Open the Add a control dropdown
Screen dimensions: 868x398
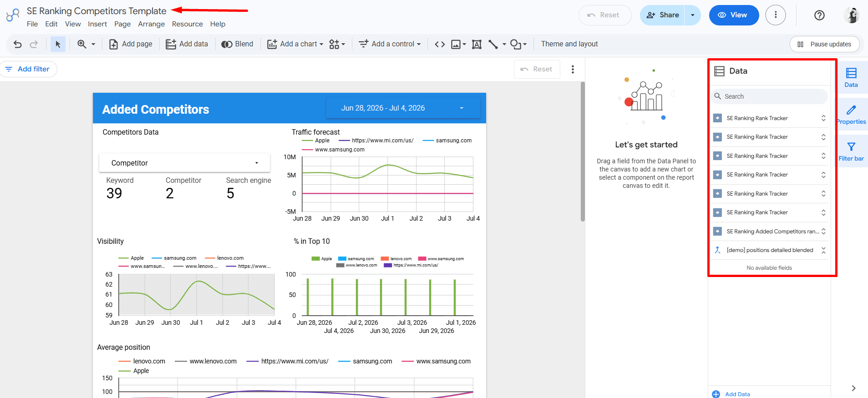pos(390,44)
